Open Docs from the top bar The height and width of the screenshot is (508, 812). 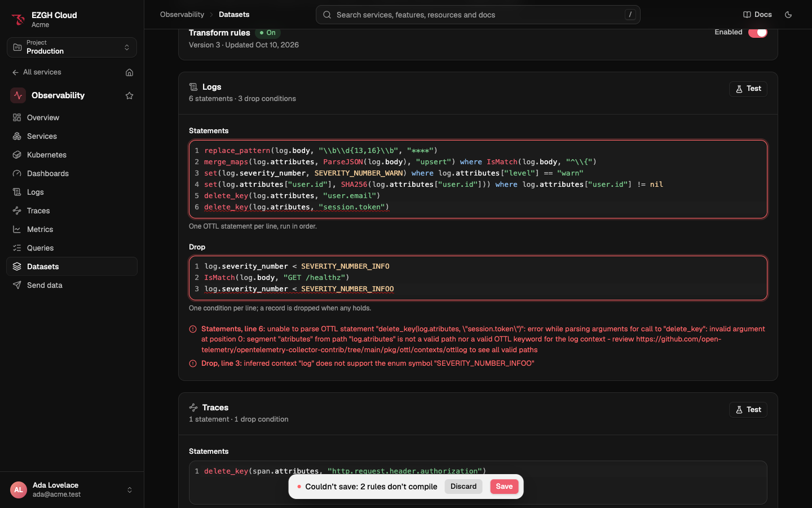757,15
